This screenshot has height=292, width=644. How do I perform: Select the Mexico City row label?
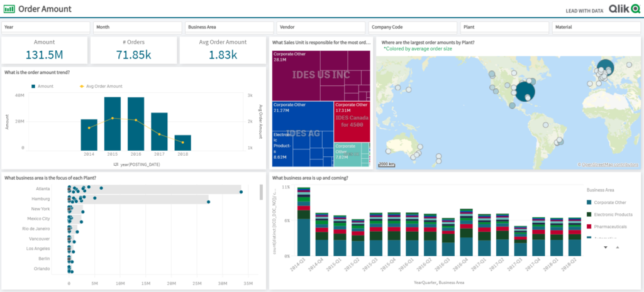click(x=38, y=219)
